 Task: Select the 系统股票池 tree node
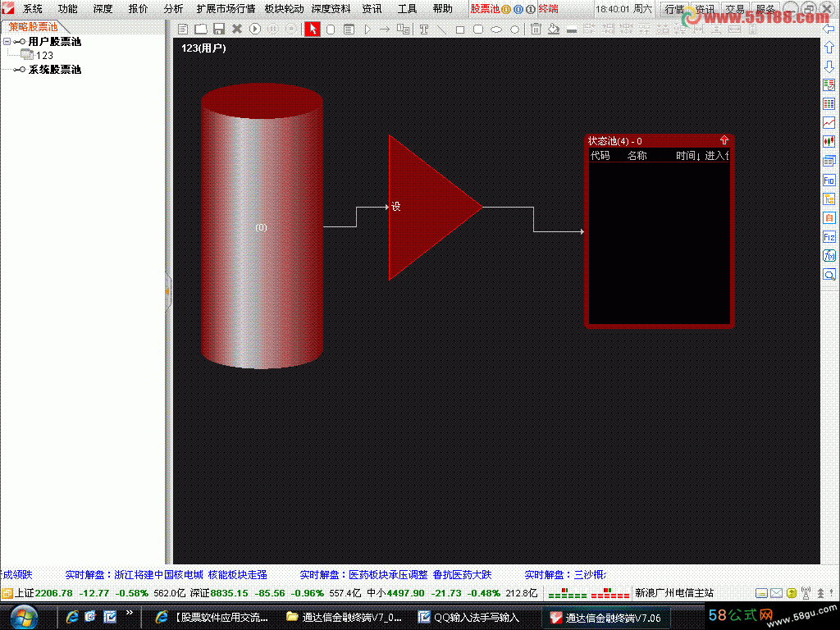55,70
